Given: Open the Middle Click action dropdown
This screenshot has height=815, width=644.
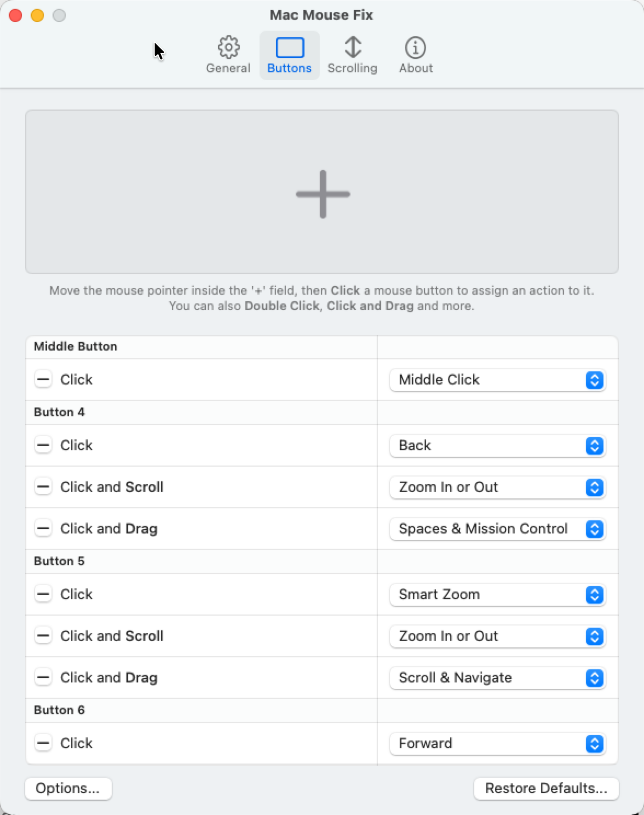Looking at the screenshot, I should [497, 380].
